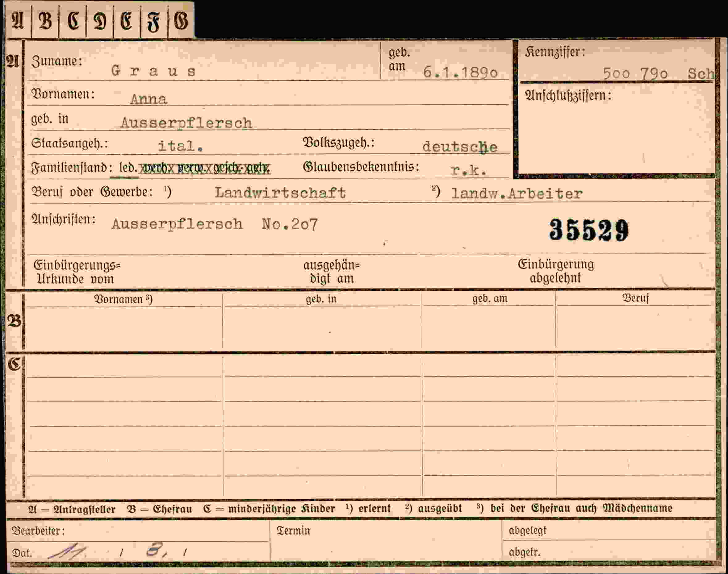Viewport: 728px width, 574px height.
Task: Select the index tab letter C
Action: tap(73, 20)
